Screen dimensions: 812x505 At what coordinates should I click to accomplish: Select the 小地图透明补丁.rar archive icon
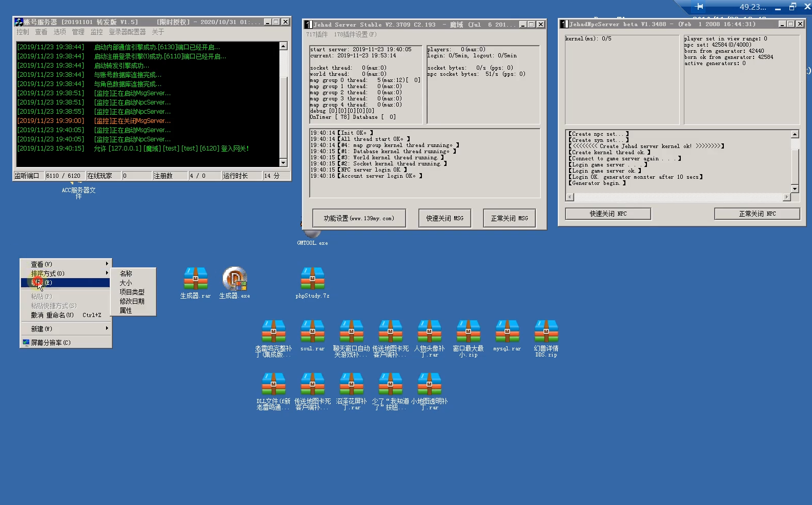429,385
